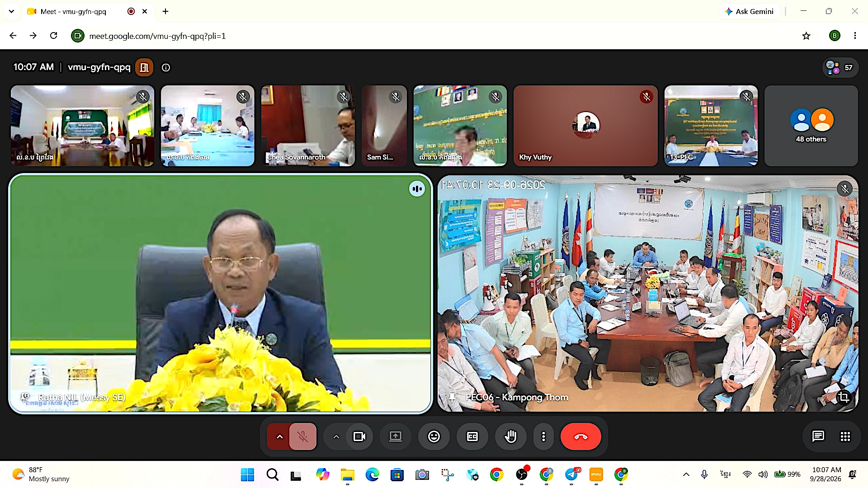This screenshot has height=488, width=868.
Task: Show meeting details info icon
Action: click(x=166, y=67)
